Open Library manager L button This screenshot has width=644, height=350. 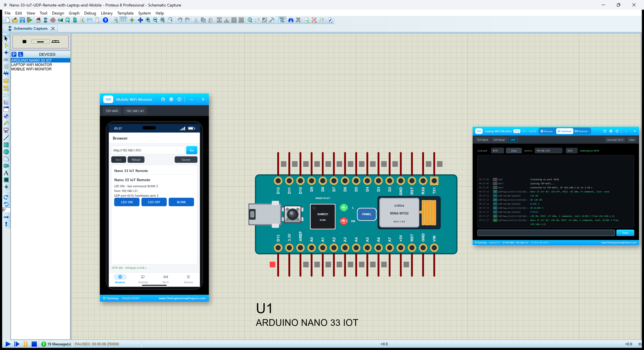point(21,54)
